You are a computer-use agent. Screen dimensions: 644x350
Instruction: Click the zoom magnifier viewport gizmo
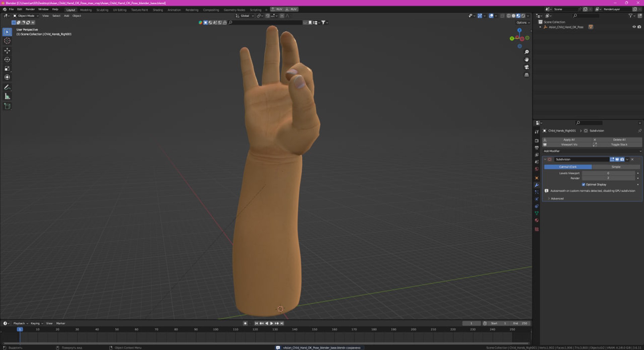(x=526, y=52)
